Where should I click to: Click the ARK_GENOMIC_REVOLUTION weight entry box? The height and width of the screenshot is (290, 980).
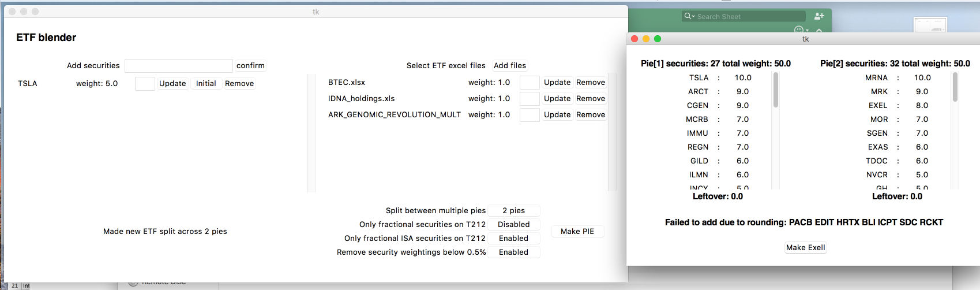tap(530, 114)
